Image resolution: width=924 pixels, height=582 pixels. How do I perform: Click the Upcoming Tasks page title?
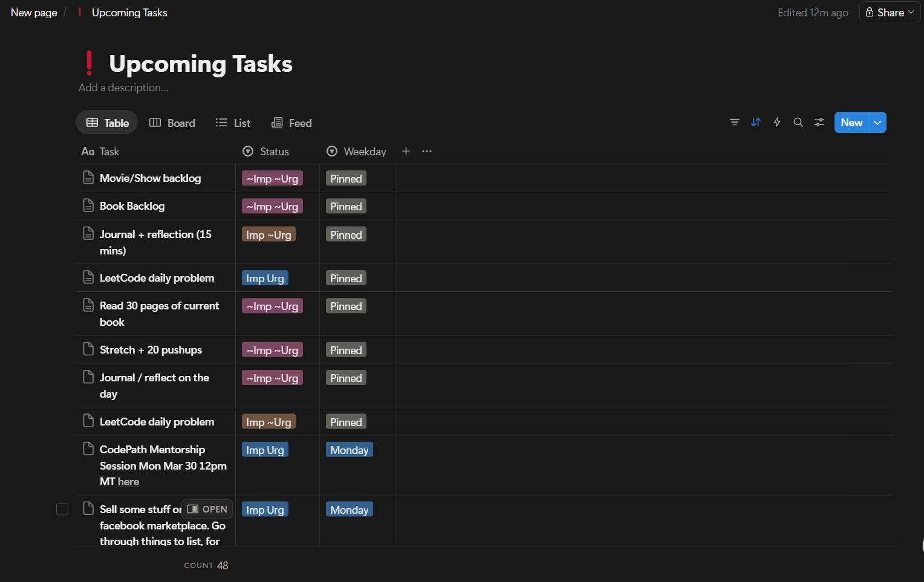(x=201, y=63)
